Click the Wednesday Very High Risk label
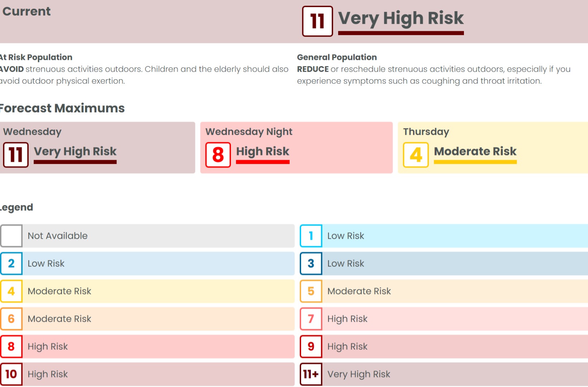This screenshot has height=387, width=588. pyautogui.click(x=75, y=151)
